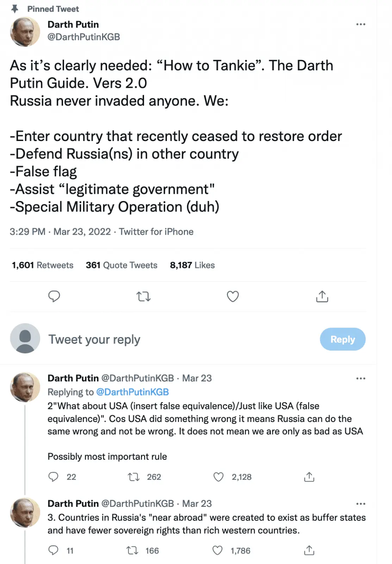
Task: Open the 361 Quote Tweets list
Action: [122, 265]
